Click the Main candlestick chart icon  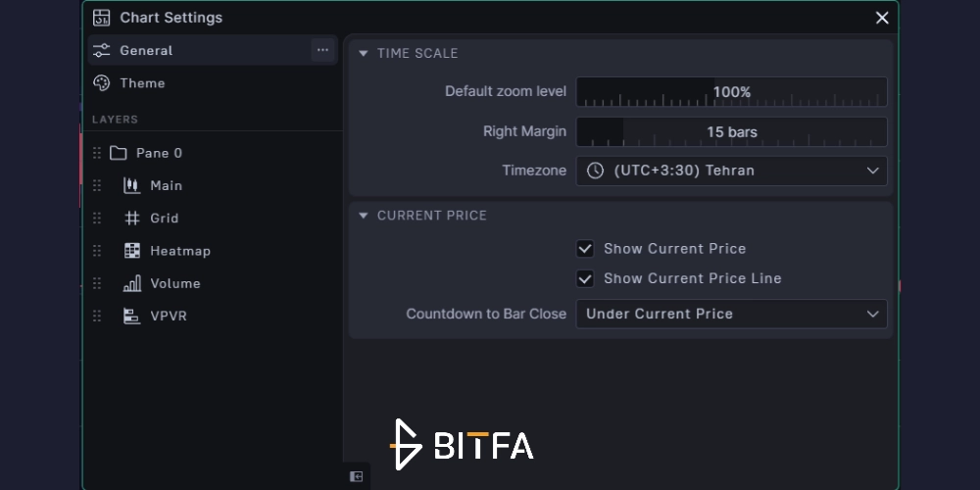131,185
